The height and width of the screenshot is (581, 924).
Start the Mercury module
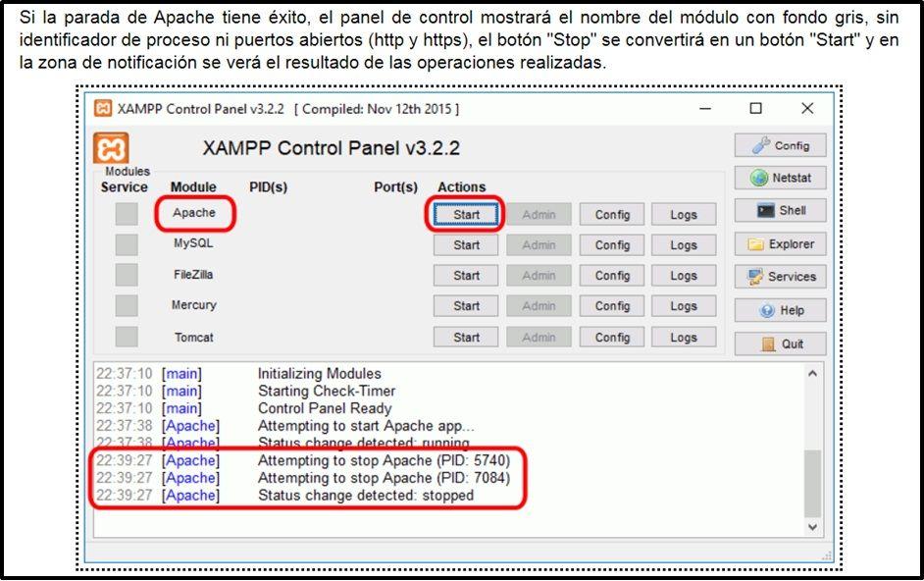pyautogui.click(x=466, y=306)
